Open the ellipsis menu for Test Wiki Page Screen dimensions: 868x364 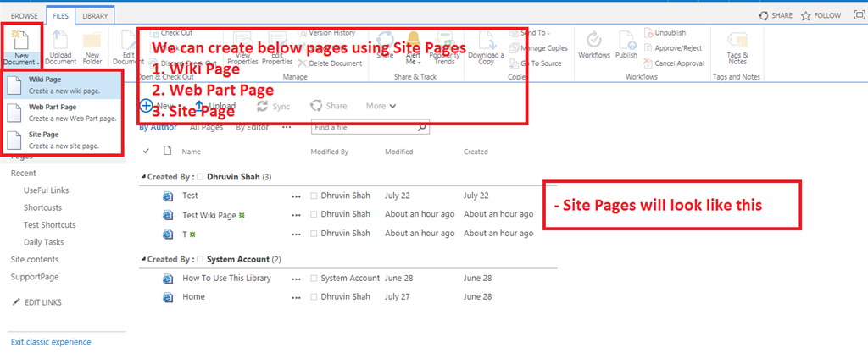coord(297,215)
